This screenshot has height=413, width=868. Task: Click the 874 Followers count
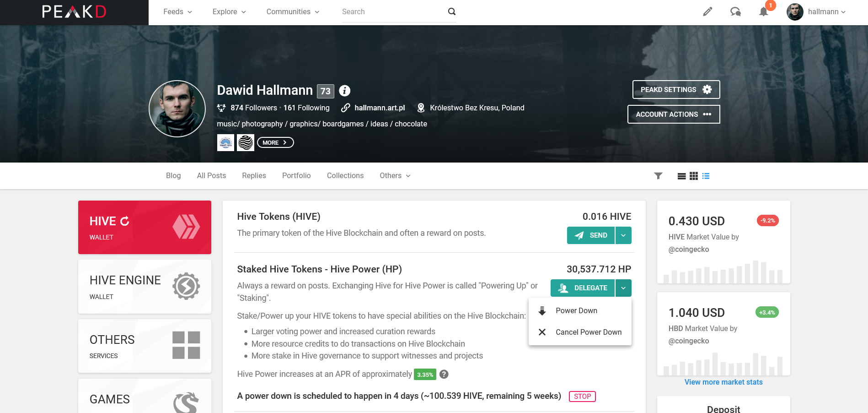coord(254,108)
